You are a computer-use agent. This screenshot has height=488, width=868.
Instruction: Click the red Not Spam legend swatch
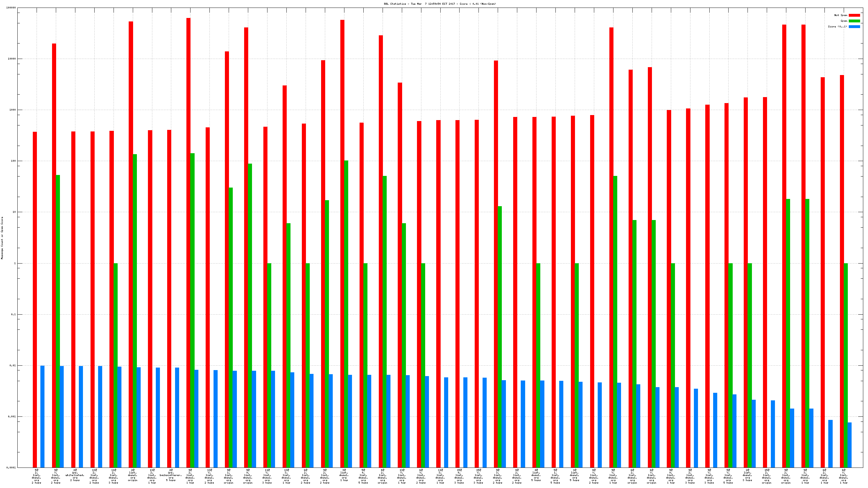[x=854, y=15]
